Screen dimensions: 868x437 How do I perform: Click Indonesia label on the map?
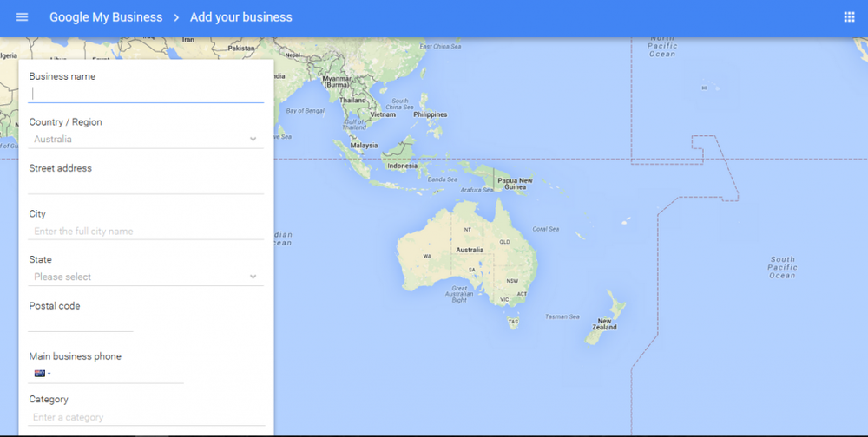[x=403, y=166]
